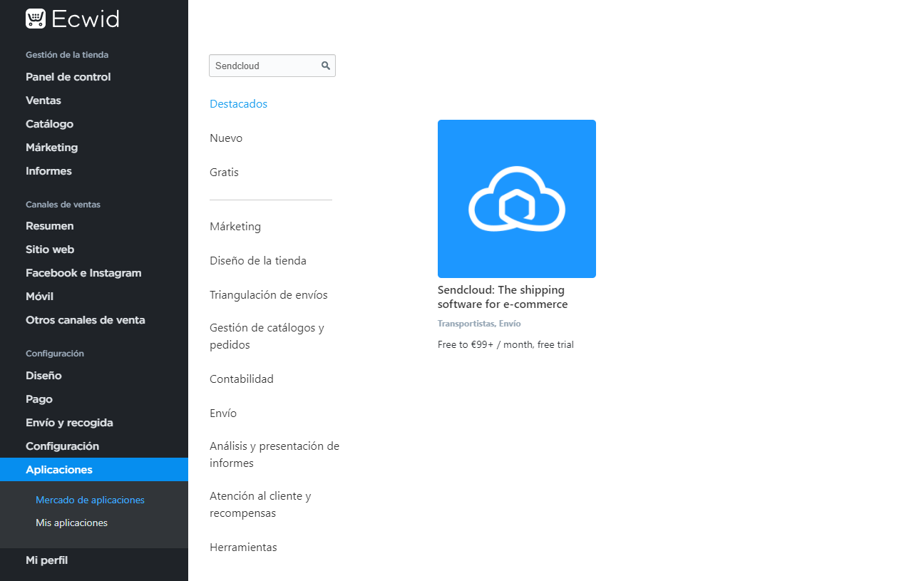This screenshot has width=924, height=581.
Task: Open Sendcloud shipping software title link
Action: (x=503, y=297)
